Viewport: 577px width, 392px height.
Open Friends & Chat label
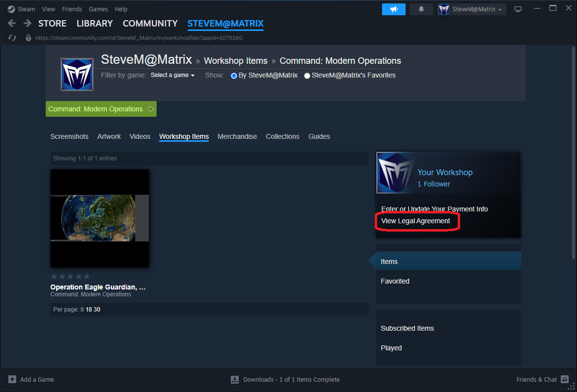(537, 380)
